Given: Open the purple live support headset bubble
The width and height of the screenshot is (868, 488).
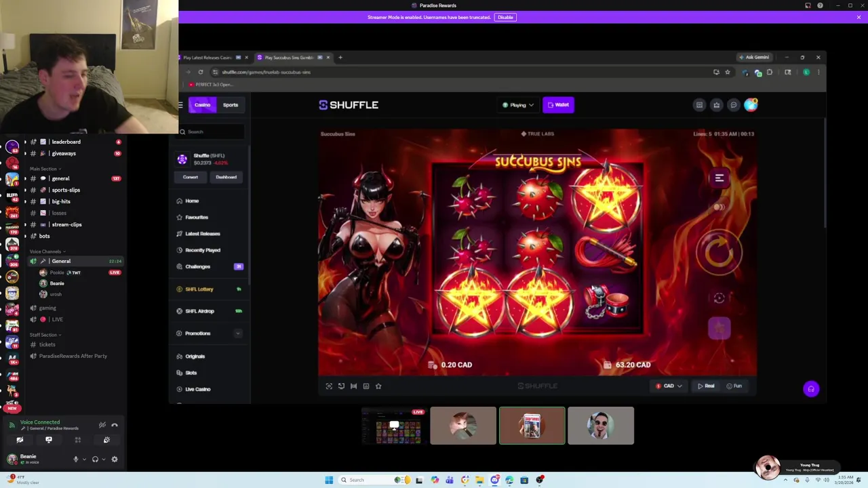Looking at the screenshot, I should tap(811, 389).
